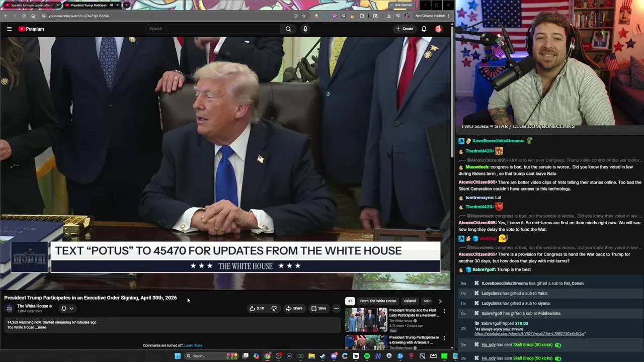The image size is (644, 362).
Task: Open YouTube notifications bell in header
Action: [x=424, y=29]
